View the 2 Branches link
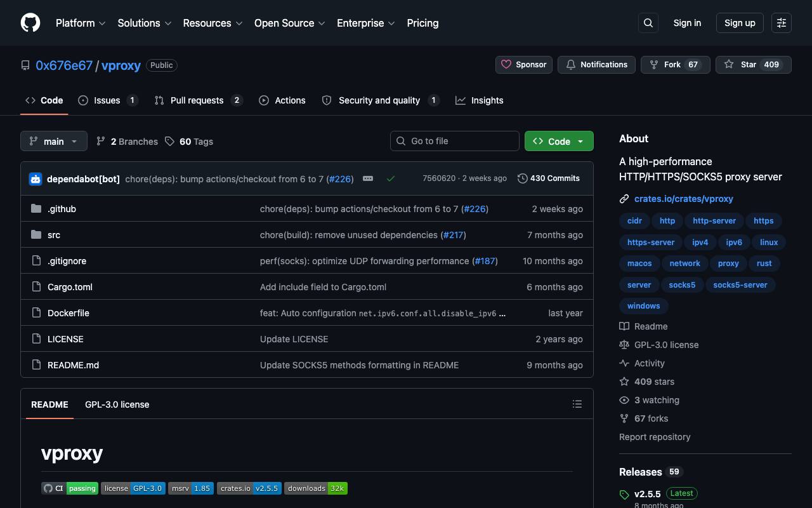This screenshot has height=508, width=812. click(x=127, y=142)
